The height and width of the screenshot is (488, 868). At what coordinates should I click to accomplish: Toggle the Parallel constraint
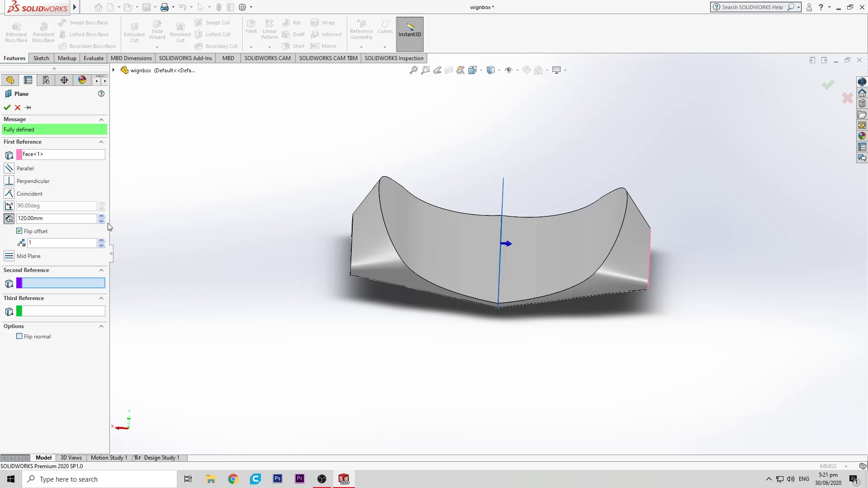pyautogui.click(x=9, y=168)
